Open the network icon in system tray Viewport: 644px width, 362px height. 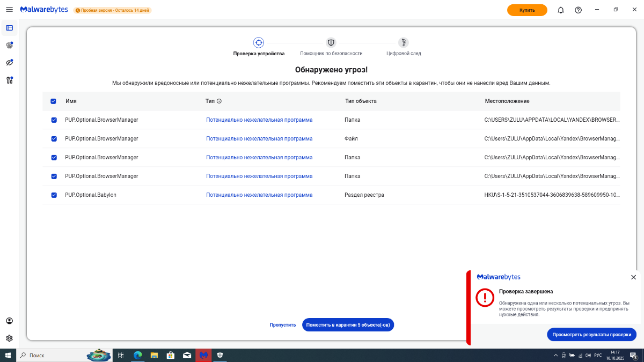[580, 356]
